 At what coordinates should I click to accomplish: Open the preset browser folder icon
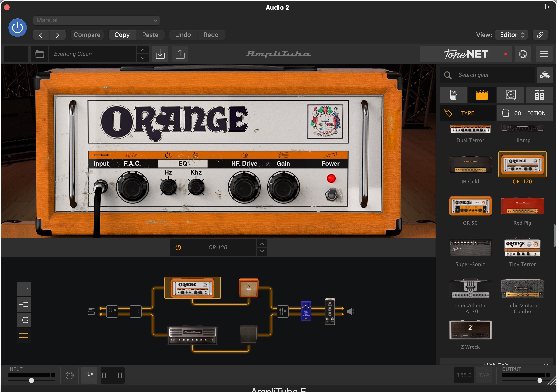click(40, 54)
